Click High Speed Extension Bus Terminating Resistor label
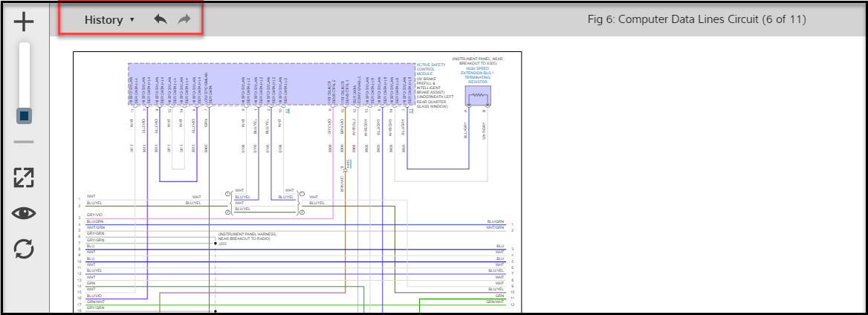Image resolution: width=868 pixels, height=315 pixels. coord(476,74)
